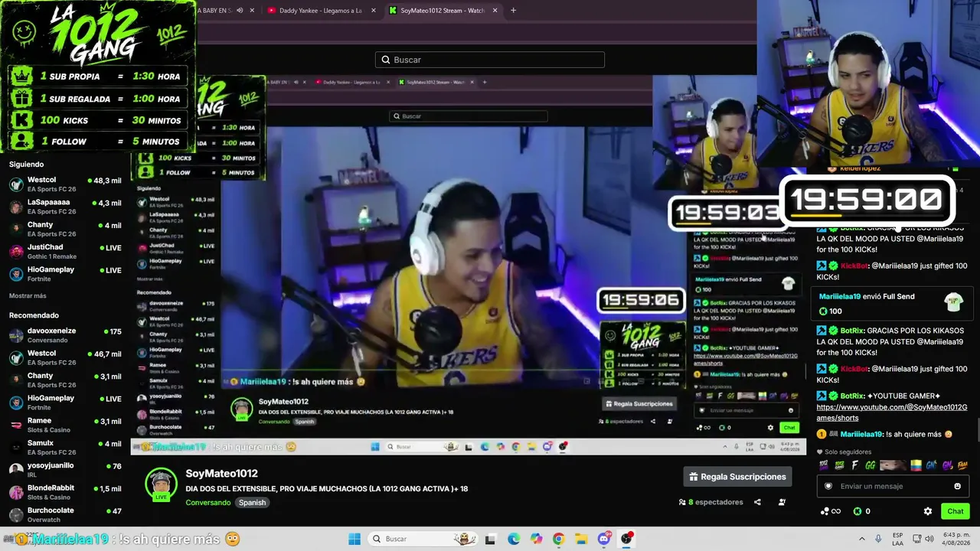The height and width of the screenshot is (551, 980).
Task: Open Burchocolate recommended channel
Action: [65, 514]
